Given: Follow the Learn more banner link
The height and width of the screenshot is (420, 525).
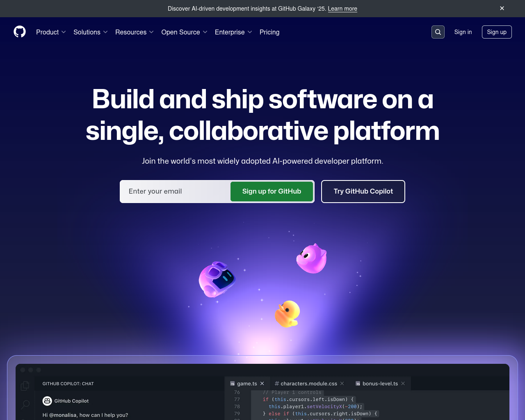Looking at the screenshot, I should click(342, 9).
